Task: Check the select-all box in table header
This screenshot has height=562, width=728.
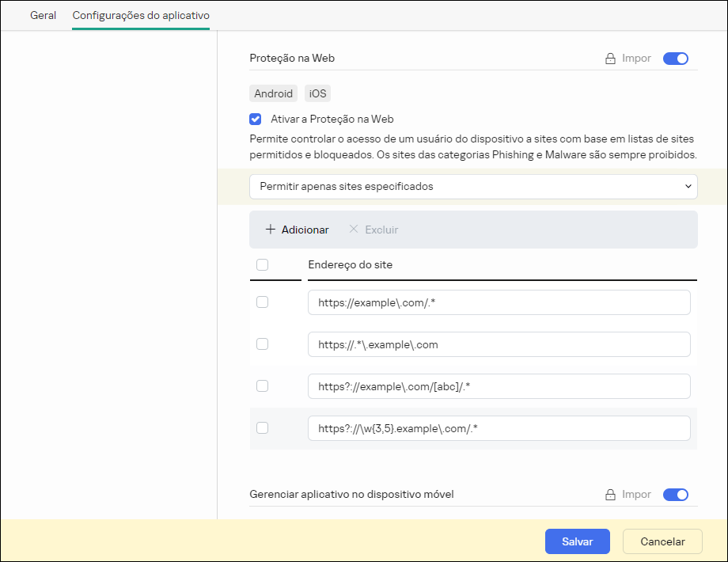Action: 263,265
